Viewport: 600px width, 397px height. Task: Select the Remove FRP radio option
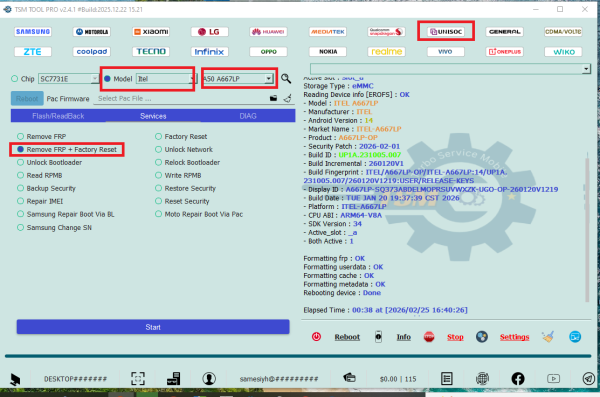(42, 136)
